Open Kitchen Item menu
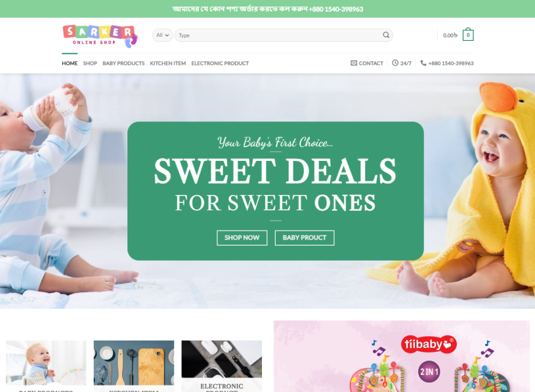This screenshot has height=392, width=535. tap(168, 63)
